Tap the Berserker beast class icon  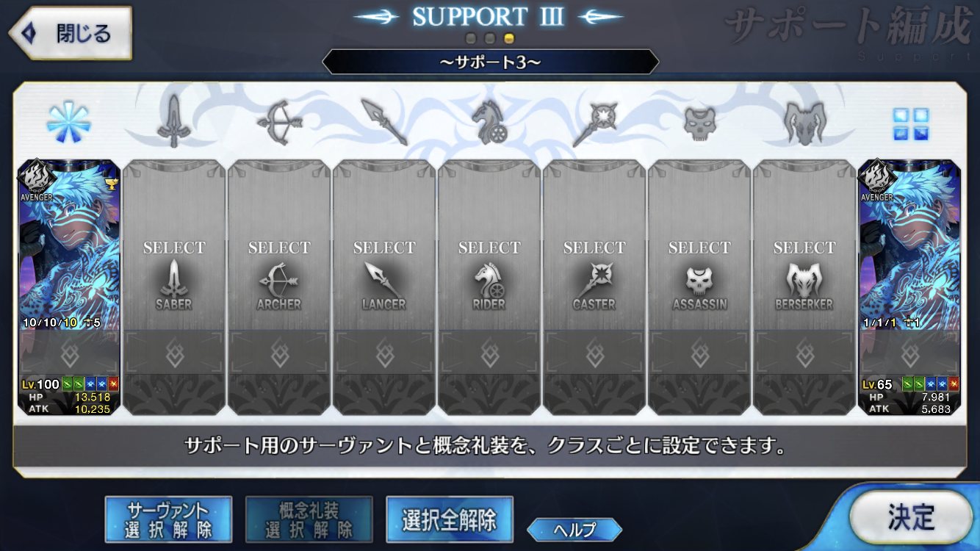coord(804,122)
